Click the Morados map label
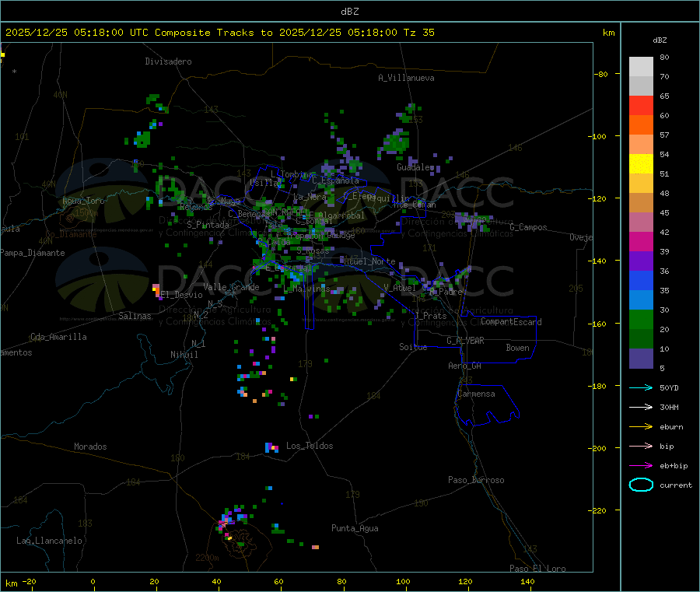The width and height of the screenshot is (700, 592). [90, 447]
